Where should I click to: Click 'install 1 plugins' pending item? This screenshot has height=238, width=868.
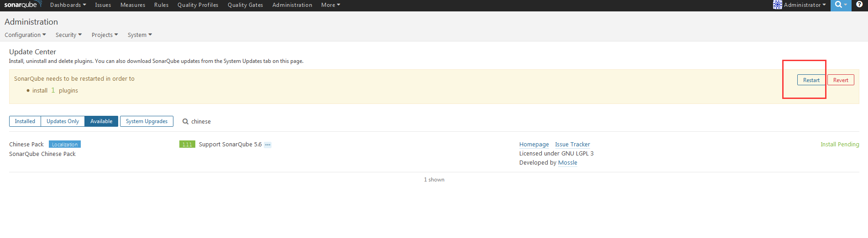point(55,90)
